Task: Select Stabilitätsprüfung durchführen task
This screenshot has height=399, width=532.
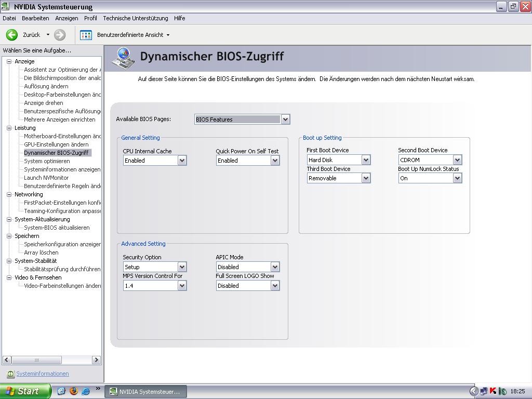Action: click(x=62, y=269)
